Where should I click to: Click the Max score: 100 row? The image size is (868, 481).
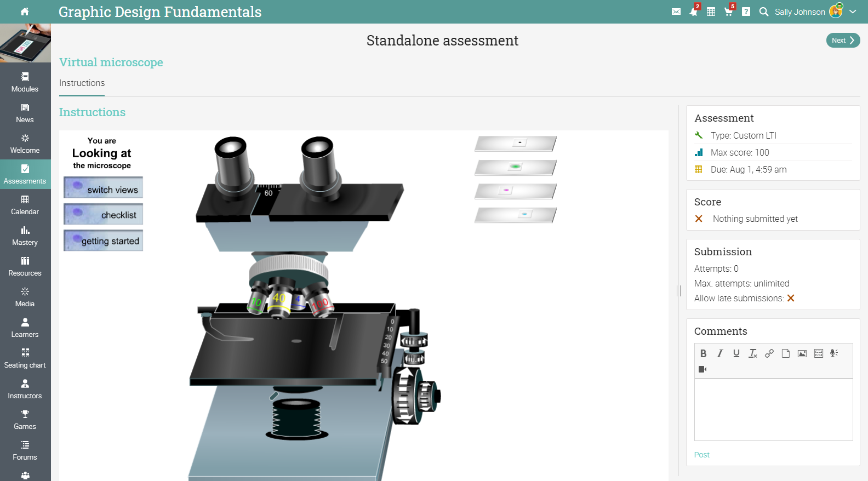(x=773, y=152)
